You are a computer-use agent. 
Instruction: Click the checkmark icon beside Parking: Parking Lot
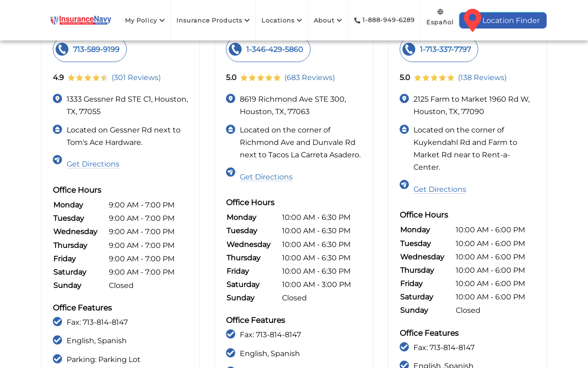pyautogui.click(x=57, y=359)
